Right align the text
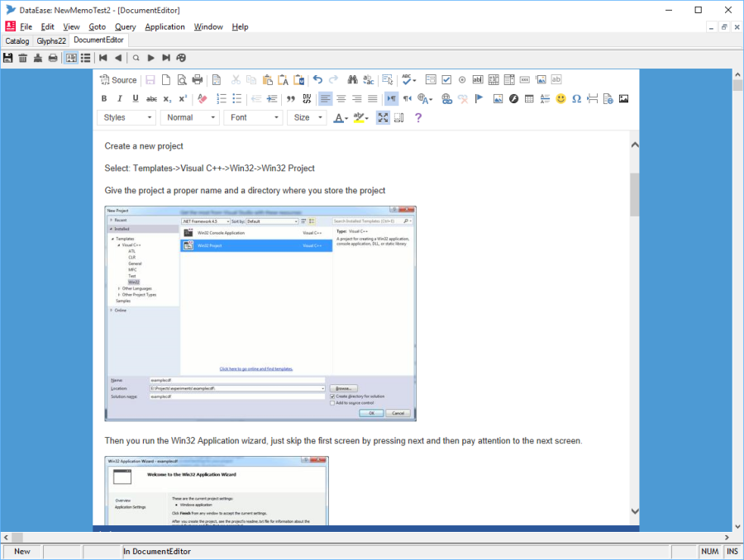The width and height of the screenshot is (744, 560). (x=357, y=98)
